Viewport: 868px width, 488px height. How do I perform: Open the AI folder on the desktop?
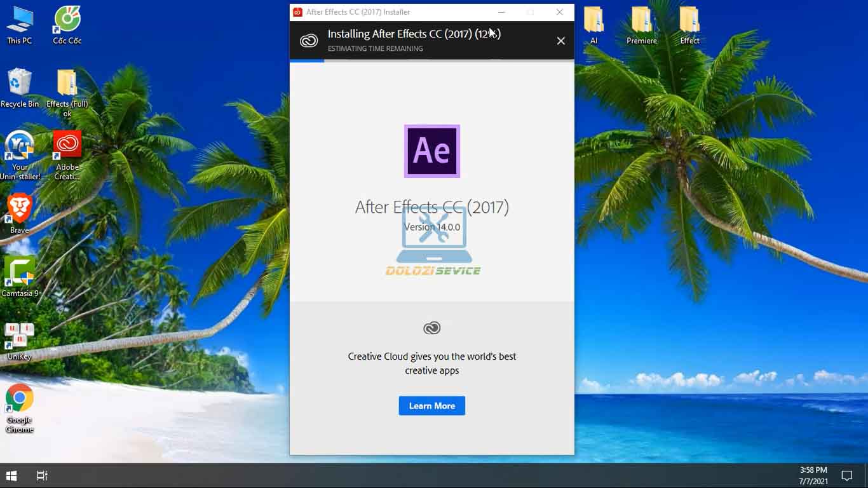point(593,19)
